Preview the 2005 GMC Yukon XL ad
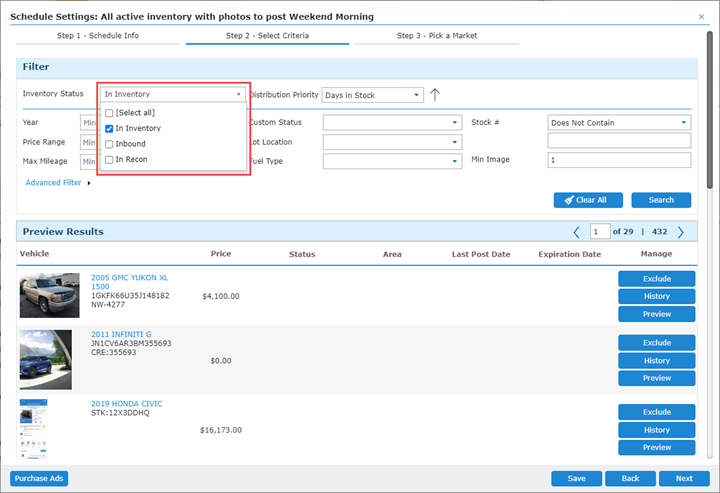720x493 pixels. coord(657,314)
